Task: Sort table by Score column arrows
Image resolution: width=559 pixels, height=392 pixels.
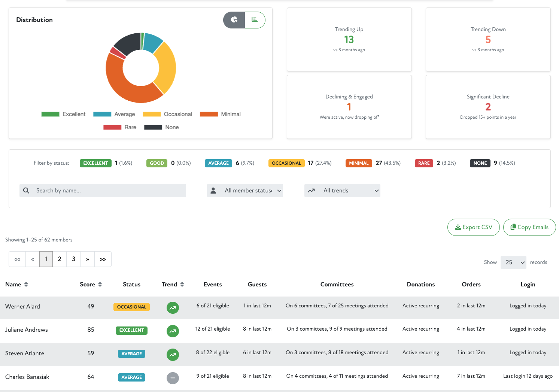Action: (x=100, y=285)
